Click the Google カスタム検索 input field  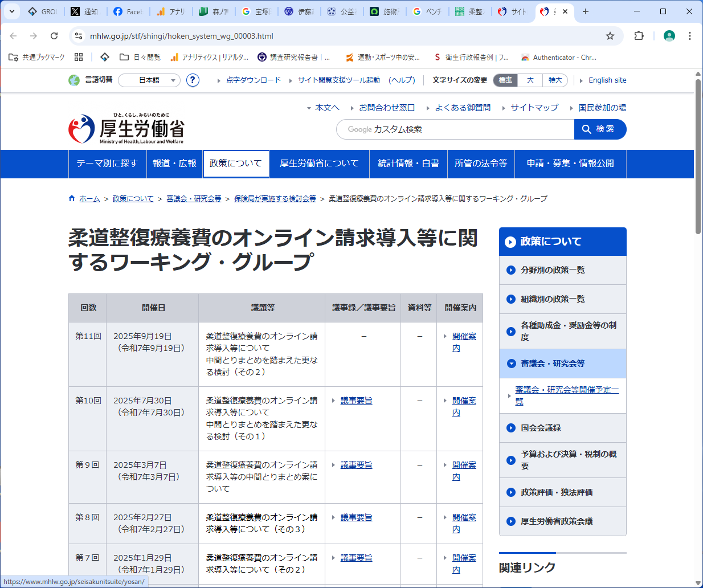point(456,129)
